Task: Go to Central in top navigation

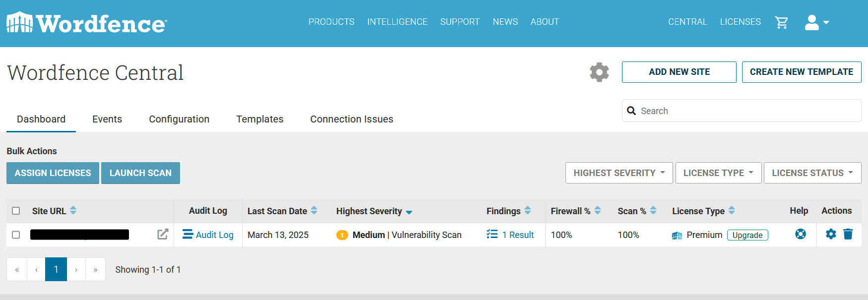Action: click(x=687, y=22)
